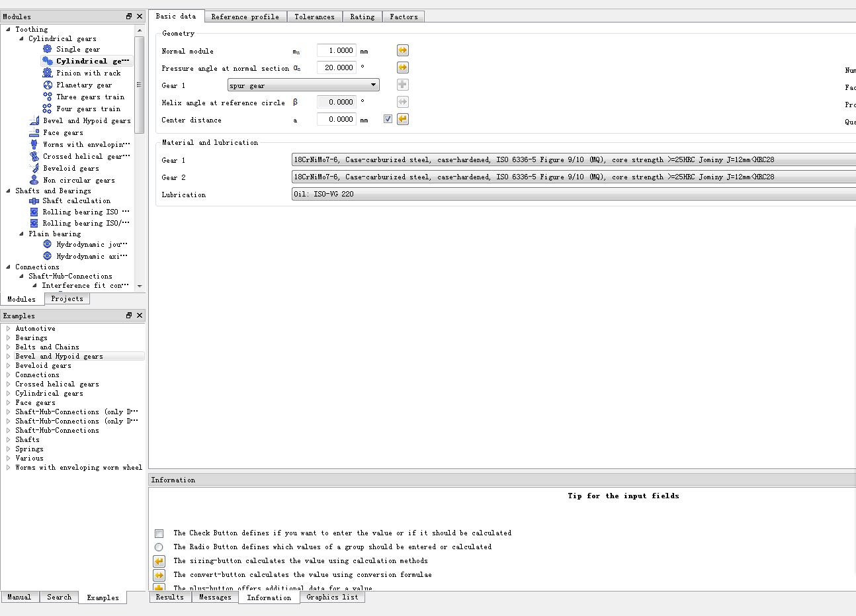The width and height of the screenshot is (856, 616).
Task: Expand Automotive examples folder
Action: click(8, 329)
